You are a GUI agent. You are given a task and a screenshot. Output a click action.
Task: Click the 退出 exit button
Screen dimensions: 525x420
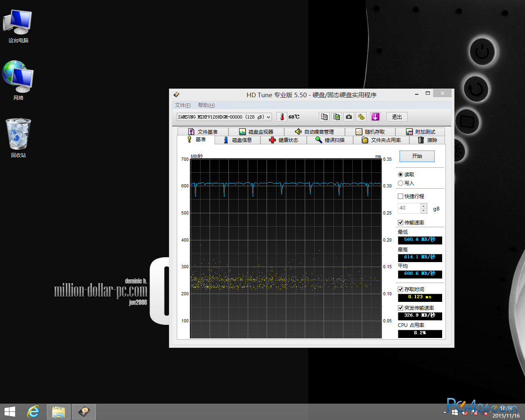pos(397,117)
